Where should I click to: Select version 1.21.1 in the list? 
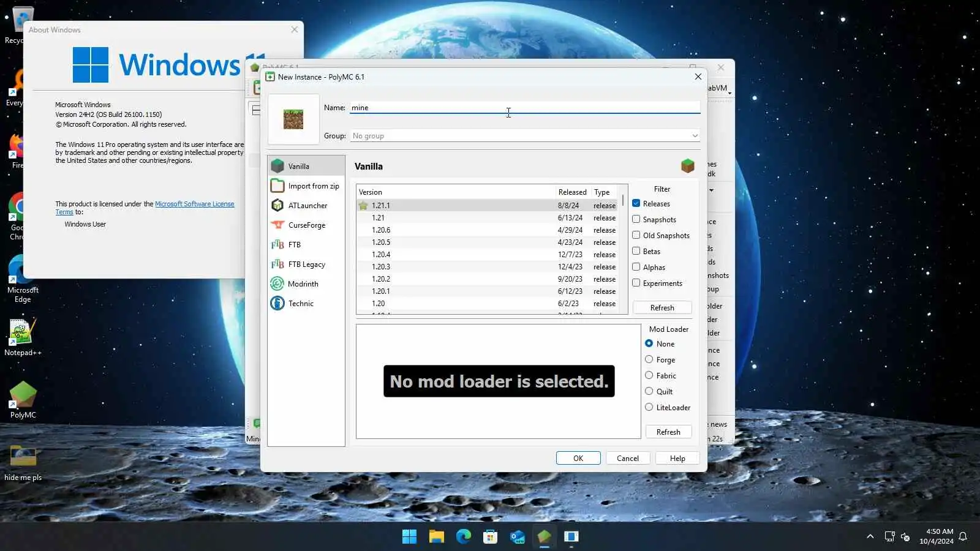click(488, 206)
